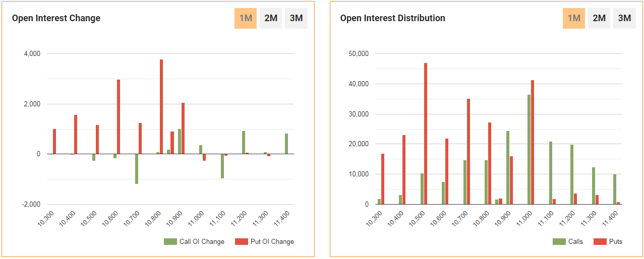Select 3M in Open Interest Change panel

(x=296, y=19)
